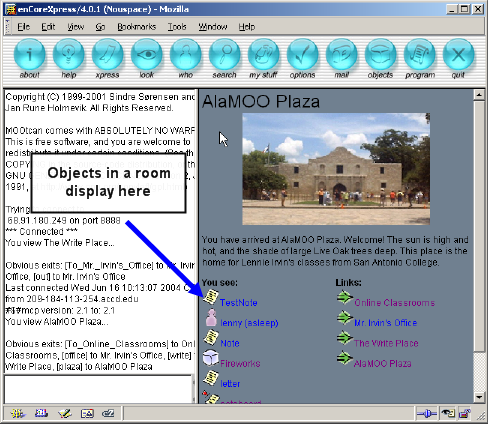This screenshot has width=488, height=424.
Task: Open the Edit menu
Action: pos(48,27)
